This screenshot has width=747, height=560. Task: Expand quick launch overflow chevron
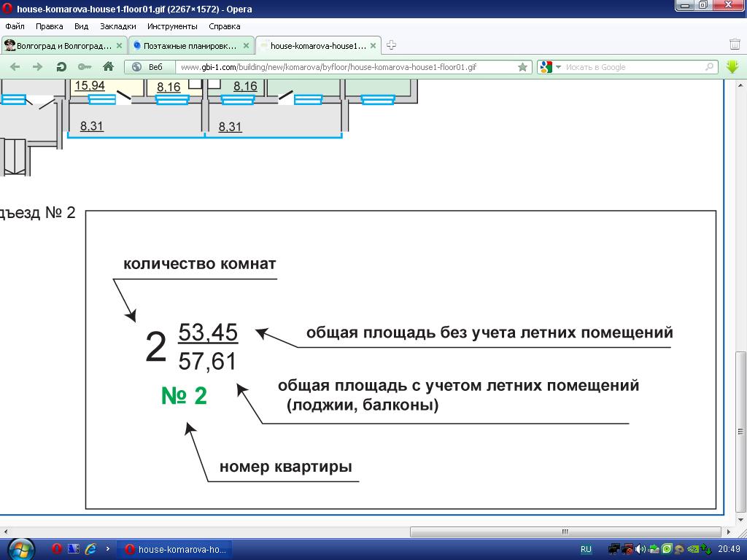click(x=108, y=549)
